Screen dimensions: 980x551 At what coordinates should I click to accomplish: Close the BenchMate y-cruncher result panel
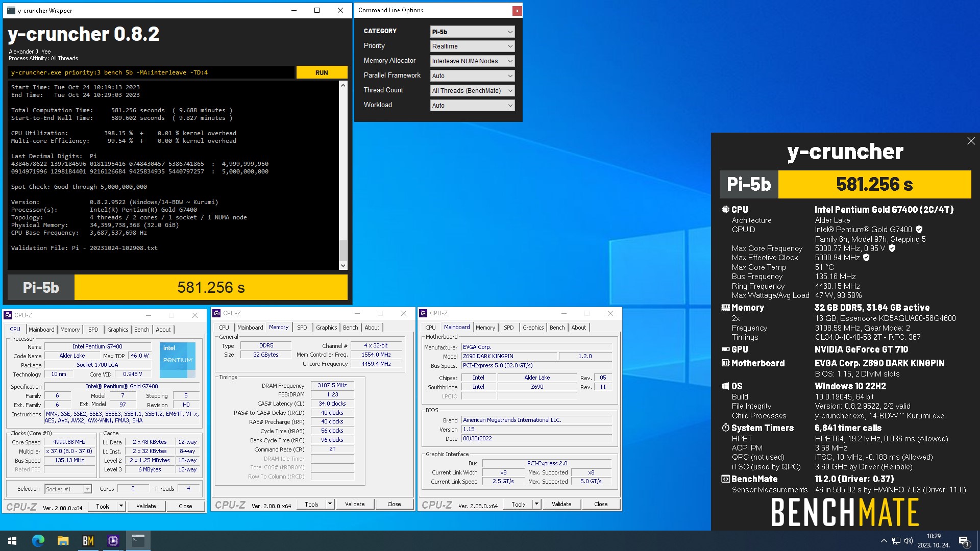(971, 141)
